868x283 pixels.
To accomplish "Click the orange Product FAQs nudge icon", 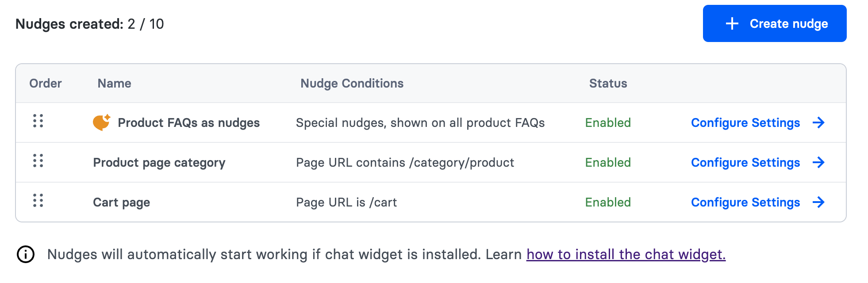I will [101, 122].
